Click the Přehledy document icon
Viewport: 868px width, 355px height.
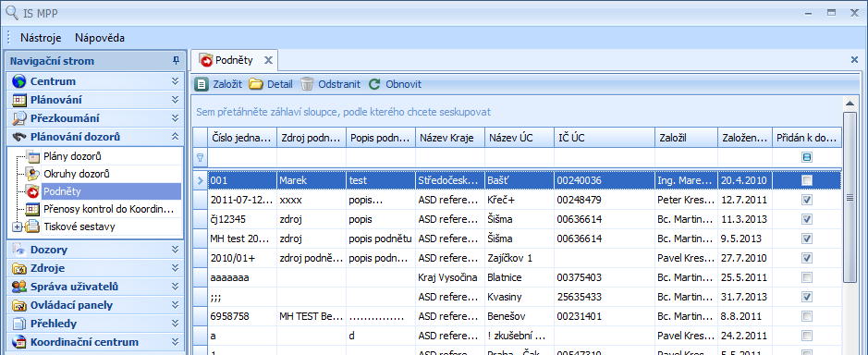pyautogui.click(x=18, y=324)
